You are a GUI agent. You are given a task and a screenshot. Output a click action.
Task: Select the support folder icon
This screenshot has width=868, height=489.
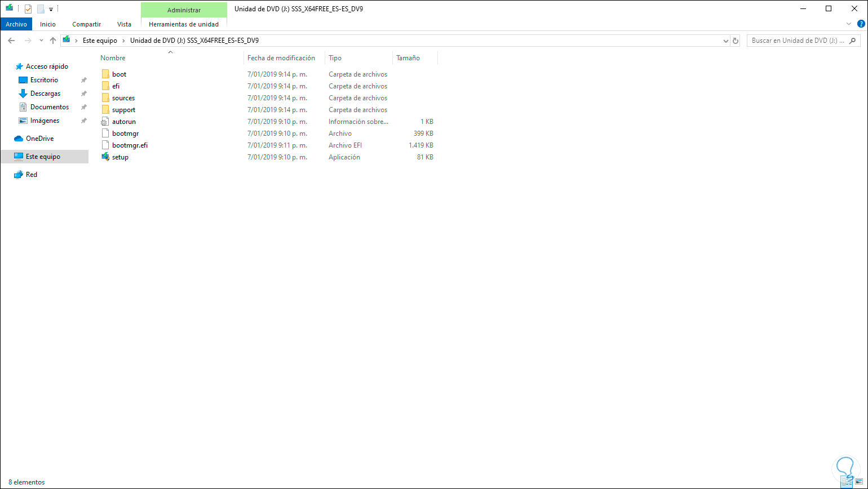point(105,110)
